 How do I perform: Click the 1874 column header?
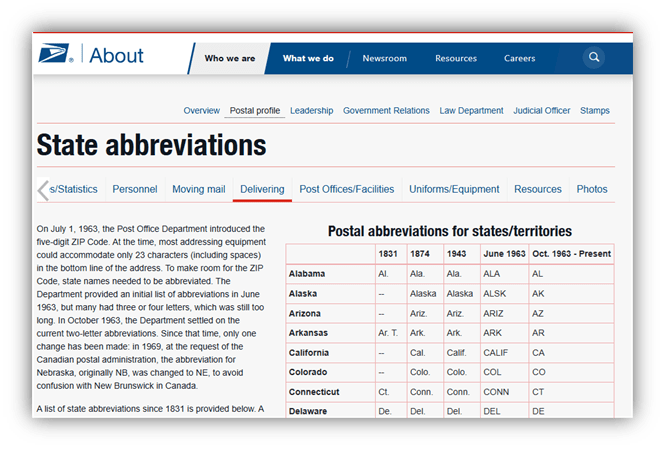[419, 254]
